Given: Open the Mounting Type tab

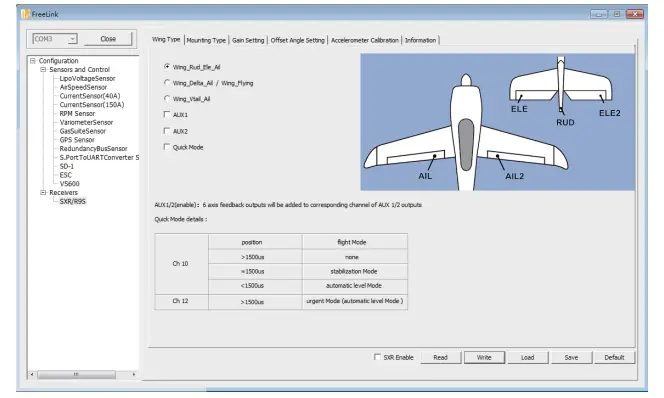Looking at the screenshot, I should 206,40.
